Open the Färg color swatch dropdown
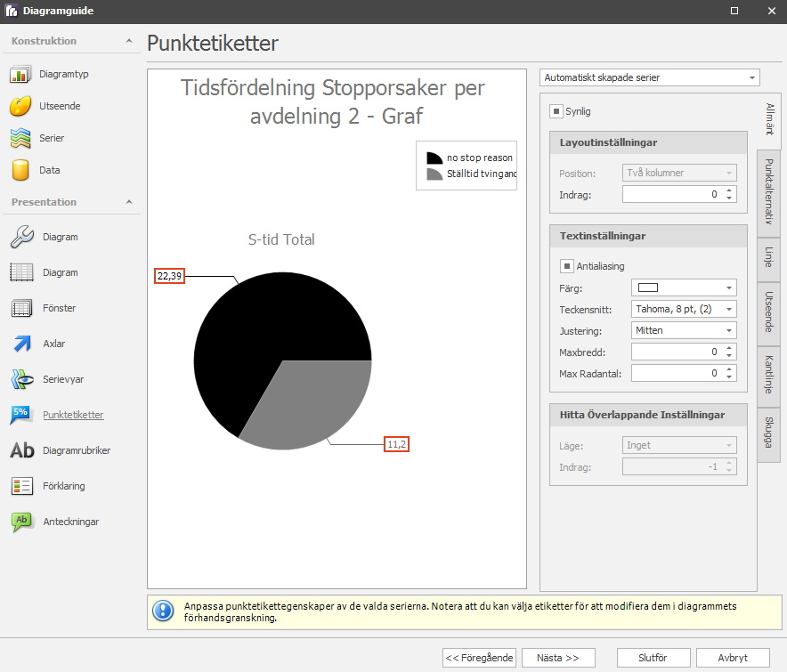This screenshot has height=672, width=787. pyautogui.click(x=684, y=287)
